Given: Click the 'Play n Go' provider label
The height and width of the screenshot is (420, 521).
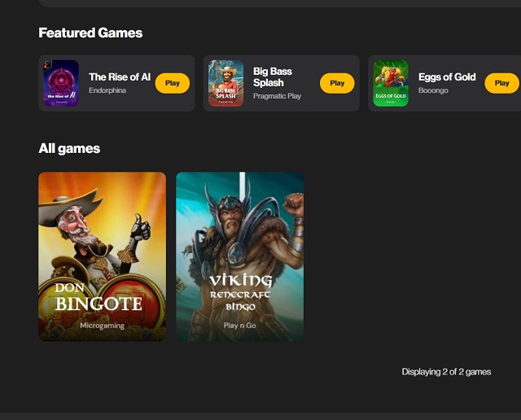Looking at the screenshot, I should click(x=240, y=326).
